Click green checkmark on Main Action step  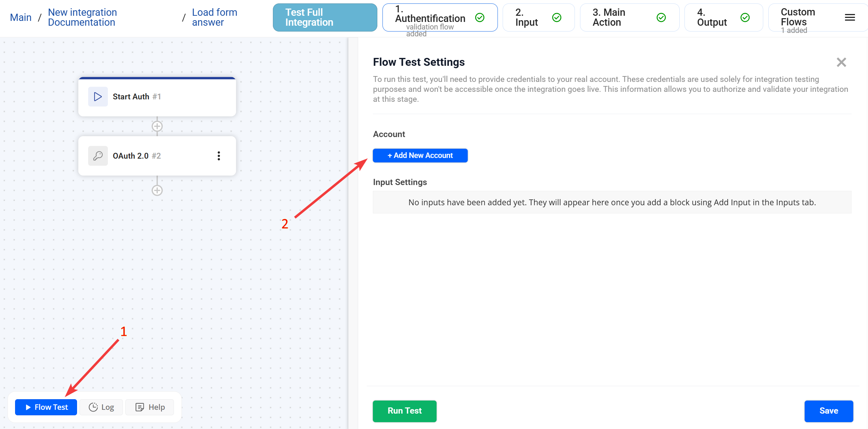coord(661,17)
